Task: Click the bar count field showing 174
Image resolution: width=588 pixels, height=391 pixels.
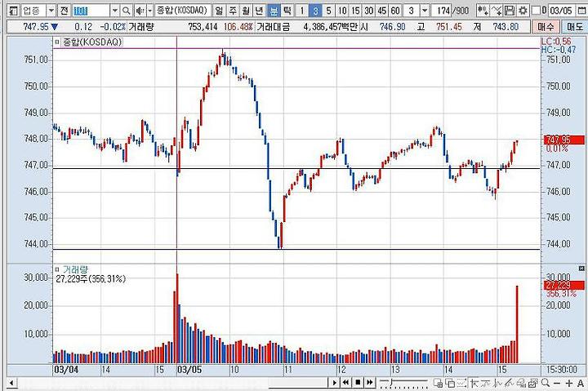Action: (441, 11)
